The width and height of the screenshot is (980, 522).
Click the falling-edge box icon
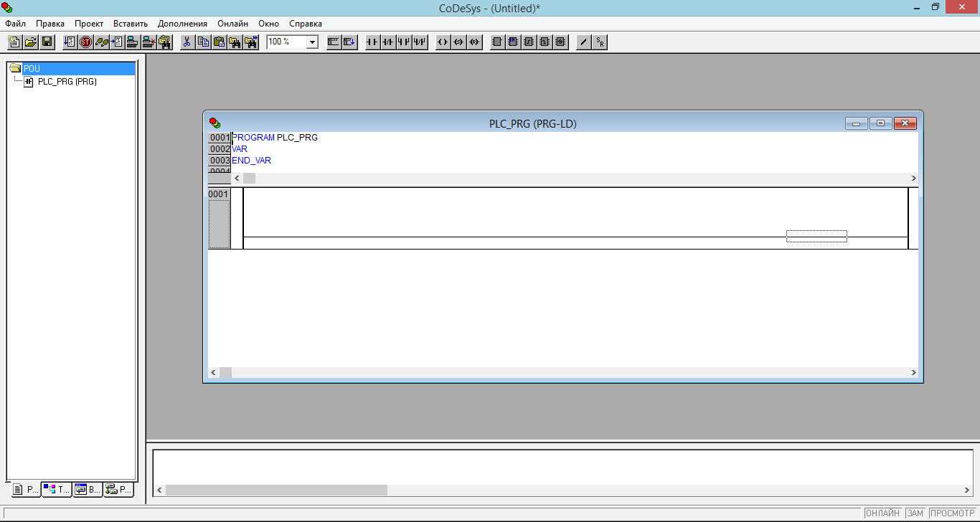click(x=545, y=42)
